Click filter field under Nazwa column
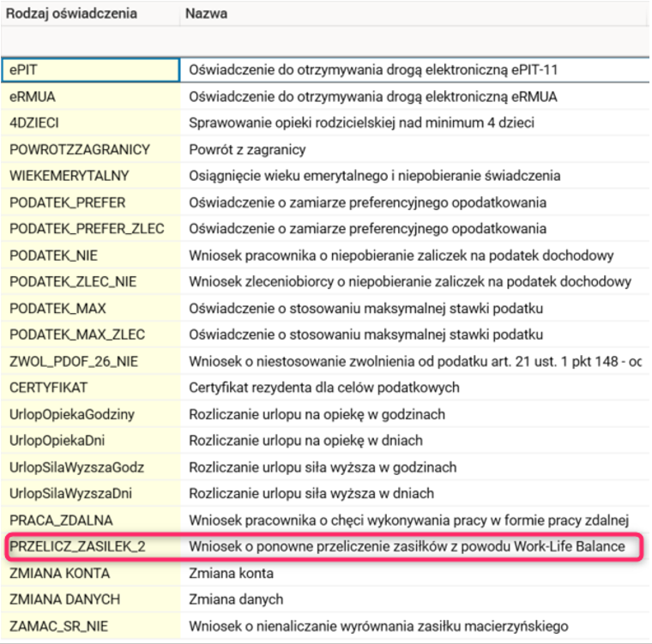The height and width of the screenshot is (644, 652). [x=414, y=41]
